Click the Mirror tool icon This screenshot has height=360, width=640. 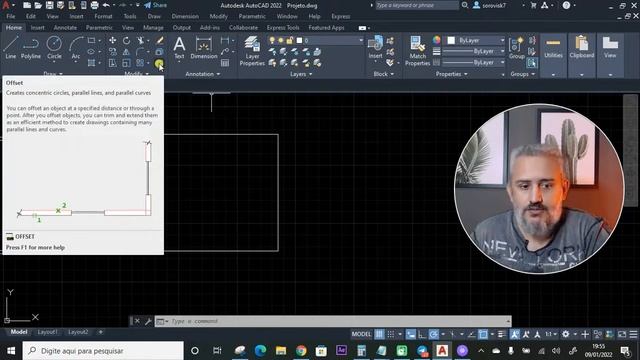(127, 52)
